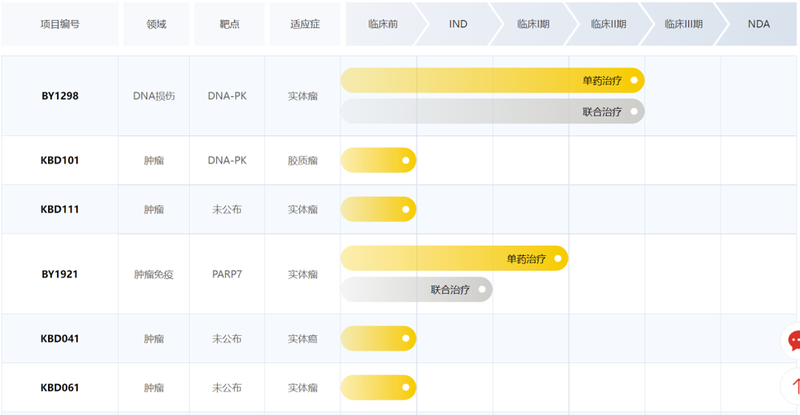Click the end dot on BY1921's gray 联合治疗 bar

(482, 290)
